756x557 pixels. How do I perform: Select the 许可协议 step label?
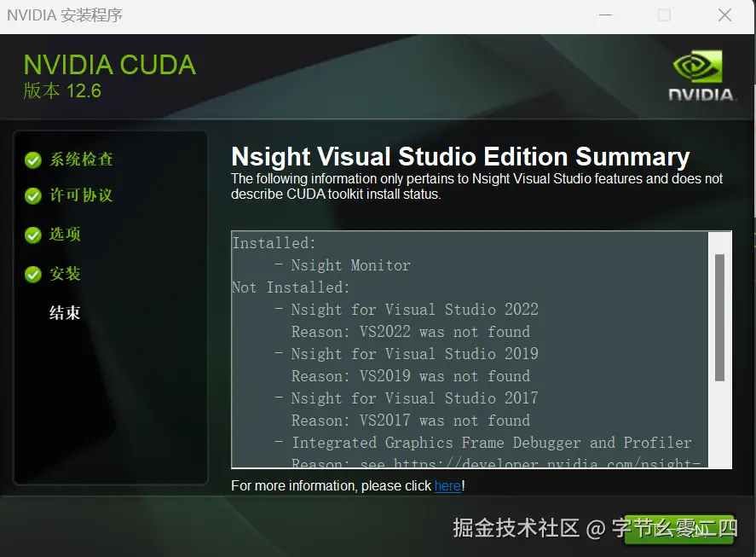pos(81,195)
